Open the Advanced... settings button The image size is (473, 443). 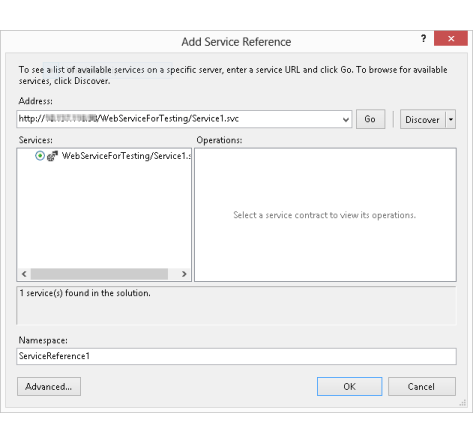pos(49,387)
